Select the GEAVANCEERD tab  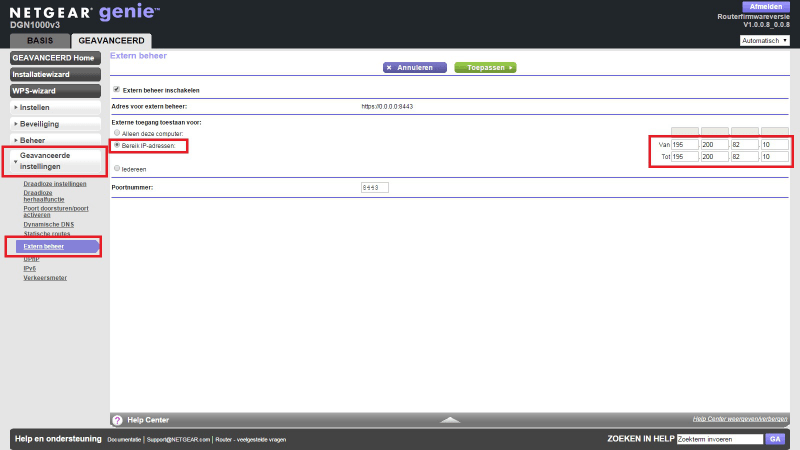point(111,41)
